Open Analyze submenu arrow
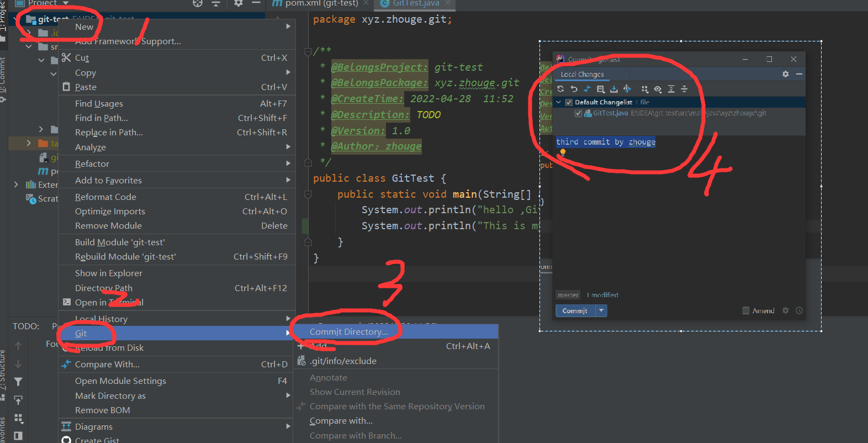The image size is (868, 443). pos(288,147)
